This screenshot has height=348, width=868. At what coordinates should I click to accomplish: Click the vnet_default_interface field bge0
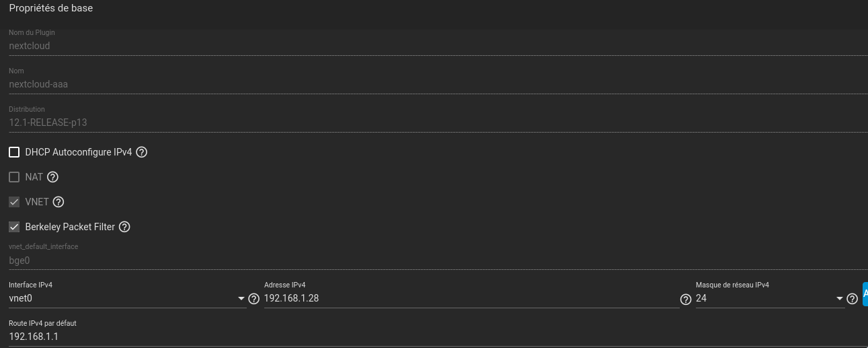[x=430, y=260]
